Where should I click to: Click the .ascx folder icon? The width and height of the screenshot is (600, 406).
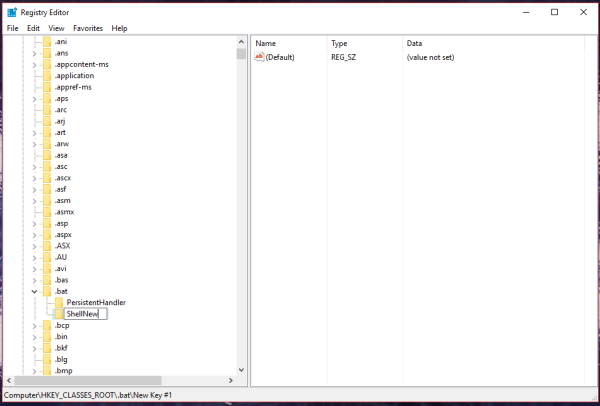47,178
